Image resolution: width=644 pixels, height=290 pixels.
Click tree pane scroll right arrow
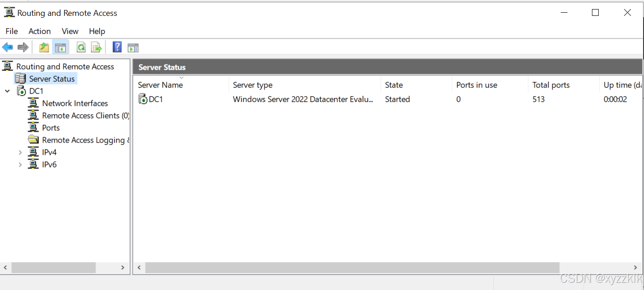[x=122, y=267]
